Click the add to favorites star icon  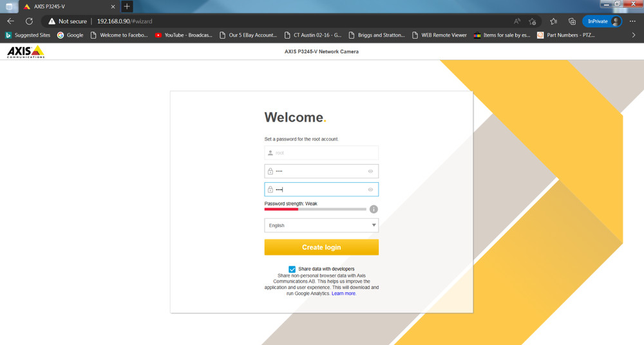point(532,21)
